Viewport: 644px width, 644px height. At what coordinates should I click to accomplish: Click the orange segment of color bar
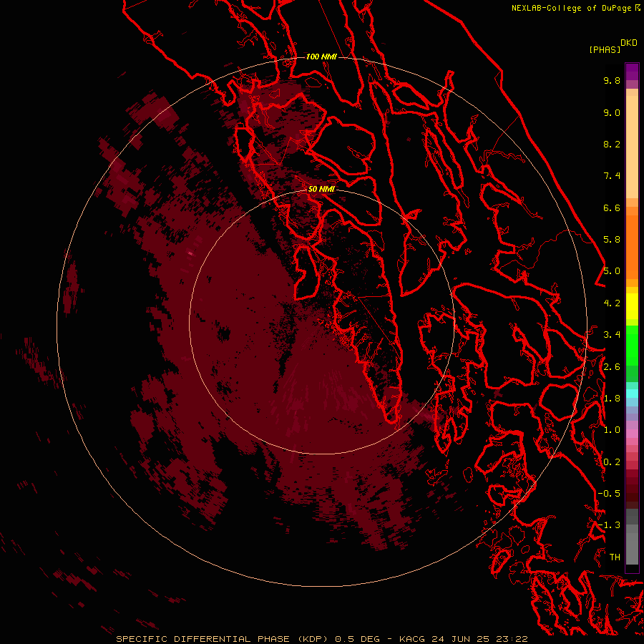tap(632, 246)
